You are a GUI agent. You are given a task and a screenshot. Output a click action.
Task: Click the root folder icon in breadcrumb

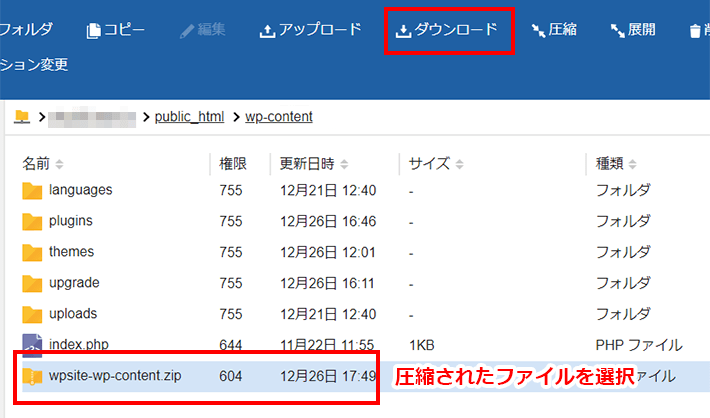pyautogui.click(x=22, y=117)
